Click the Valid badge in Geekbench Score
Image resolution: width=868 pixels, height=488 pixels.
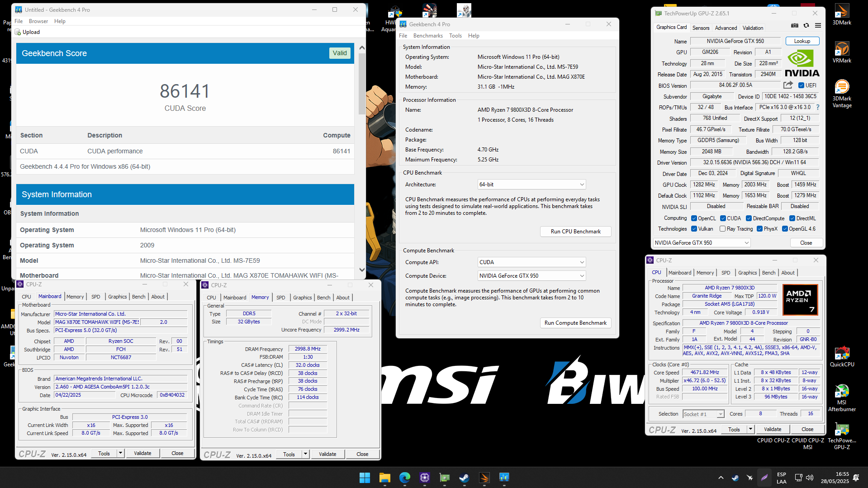click(340, 53)
